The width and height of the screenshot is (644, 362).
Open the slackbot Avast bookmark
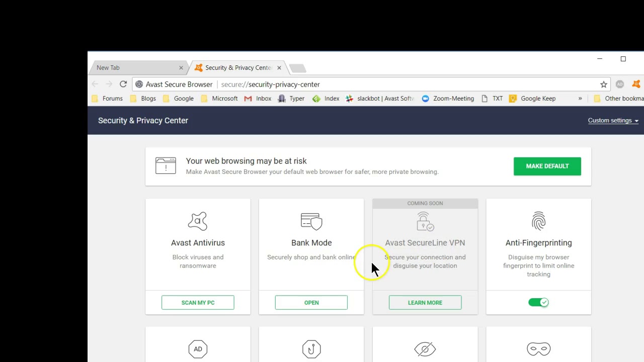click(380, 99)
